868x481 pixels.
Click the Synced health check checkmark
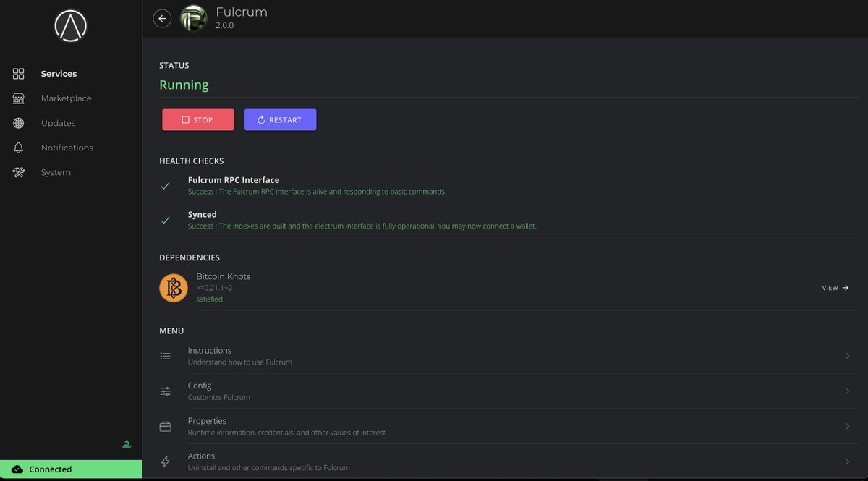point(166,220)
